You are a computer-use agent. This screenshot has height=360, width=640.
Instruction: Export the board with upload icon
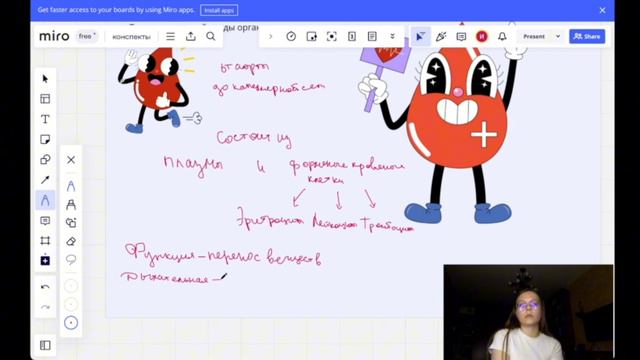pyautogui.click(x=191, y=36)
